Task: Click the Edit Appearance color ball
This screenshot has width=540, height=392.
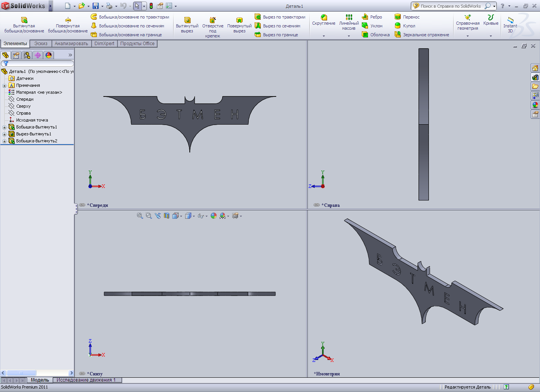Action: coord(214,216)
